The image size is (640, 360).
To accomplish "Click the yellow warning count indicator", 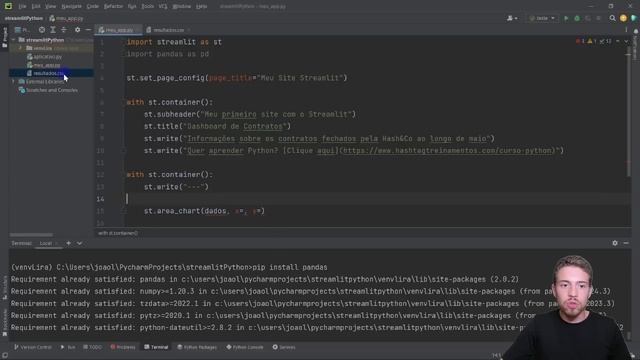I will pyautogui.click(x=592, y=41).
